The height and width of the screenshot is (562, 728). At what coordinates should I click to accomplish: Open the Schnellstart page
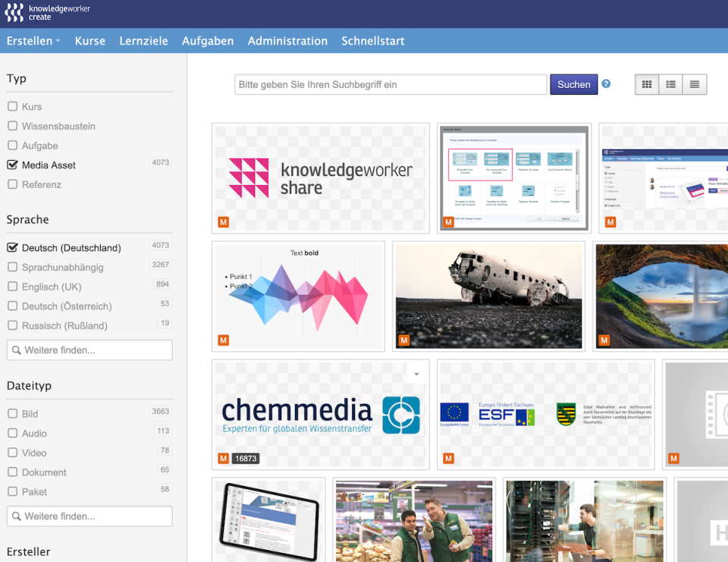pos(372,41)
